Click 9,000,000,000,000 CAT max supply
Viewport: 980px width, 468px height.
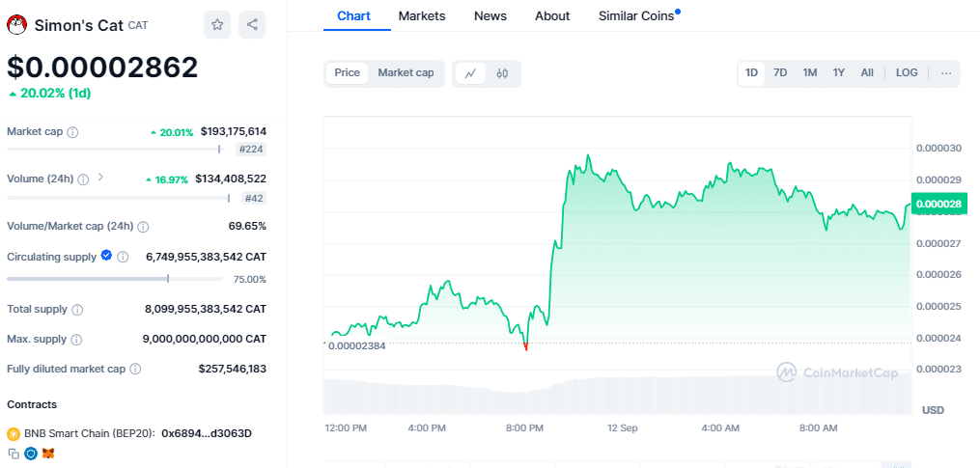tap(205, 339)
